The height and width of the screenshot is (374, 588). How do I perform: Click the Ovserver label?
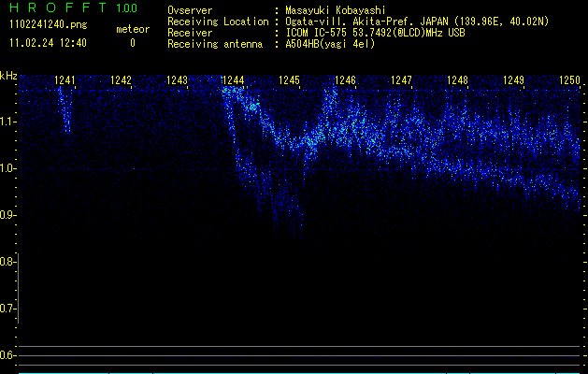click(190, 10)
